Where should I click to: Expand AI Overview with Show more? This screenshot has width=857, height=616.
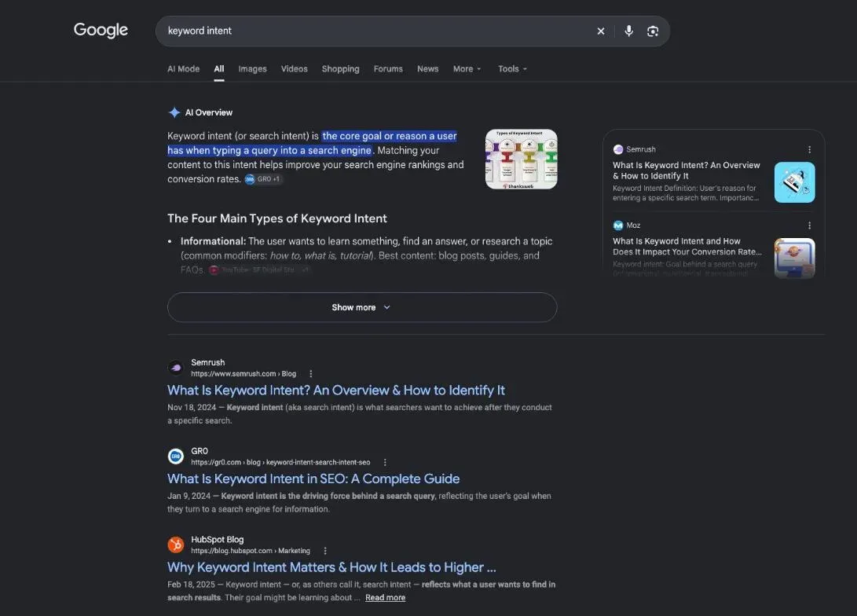[x=362, y=307]
